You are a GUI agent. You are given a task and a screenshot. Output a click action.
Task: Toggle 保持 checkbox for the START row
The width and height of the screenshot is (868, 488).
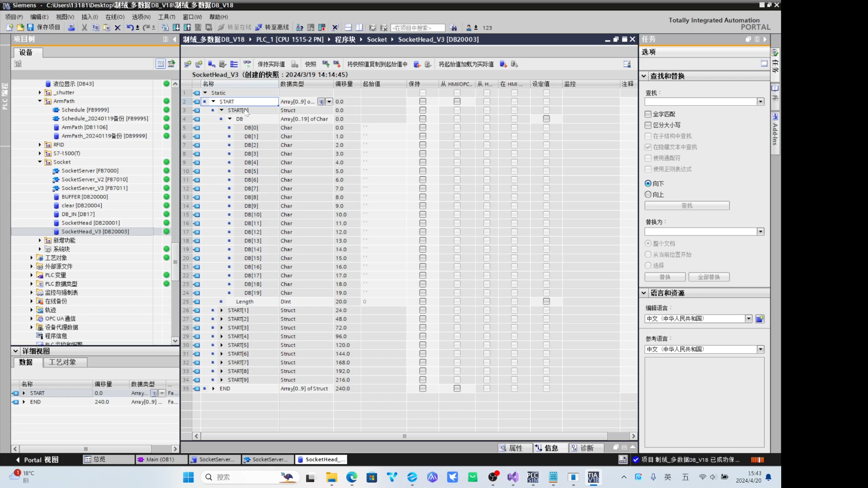423,102
